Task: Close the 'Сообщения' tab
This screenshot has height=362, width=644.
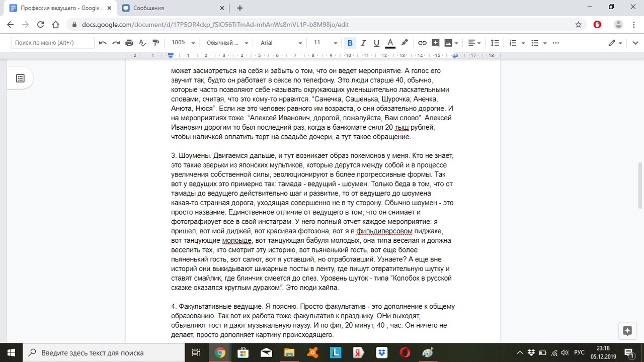Action: pos(221,8)
